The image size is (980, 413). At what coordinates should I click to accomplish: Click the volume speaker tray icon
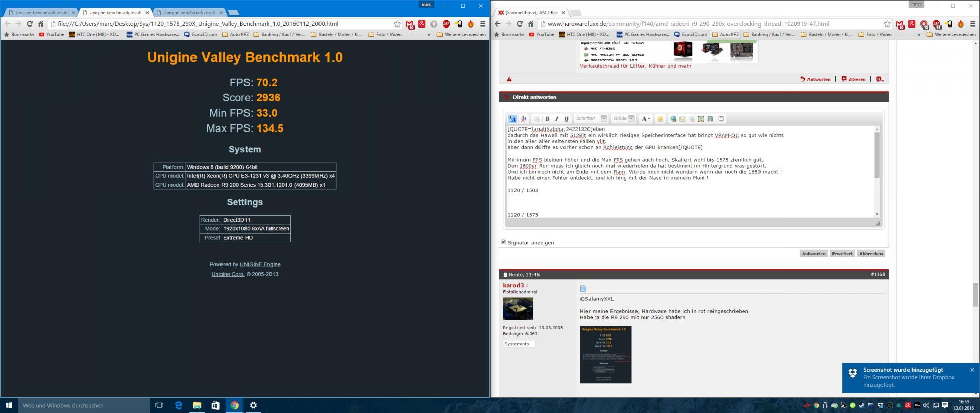coord(926,406)
